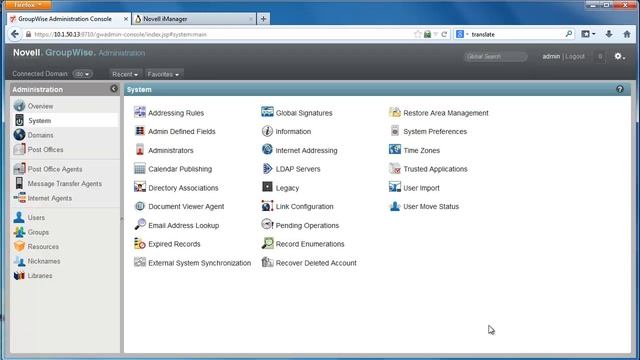Click the admin user link
The height and width of the screenshot is (360, 640).
pos(551,56)
